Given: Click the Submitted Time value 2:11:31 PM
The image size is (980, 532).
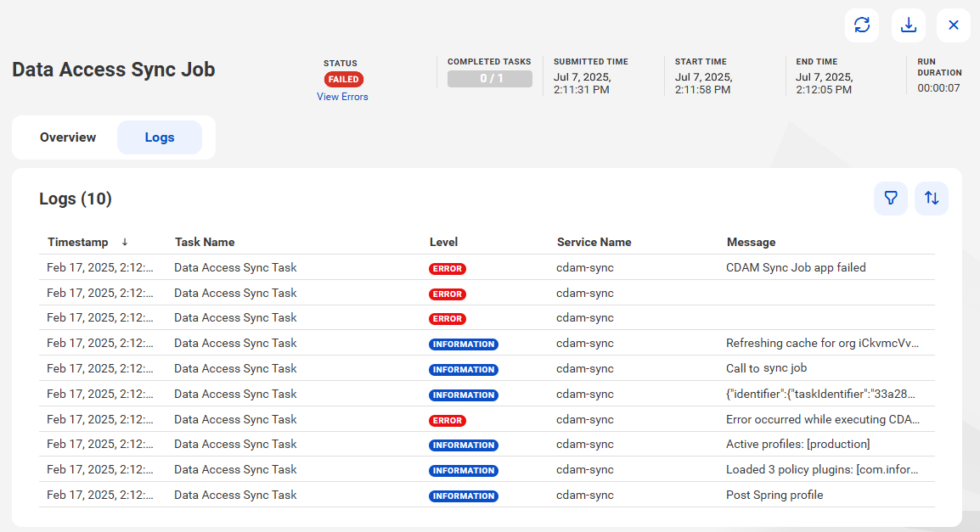Looking at the screenshot, I should (x=581, y=90).
